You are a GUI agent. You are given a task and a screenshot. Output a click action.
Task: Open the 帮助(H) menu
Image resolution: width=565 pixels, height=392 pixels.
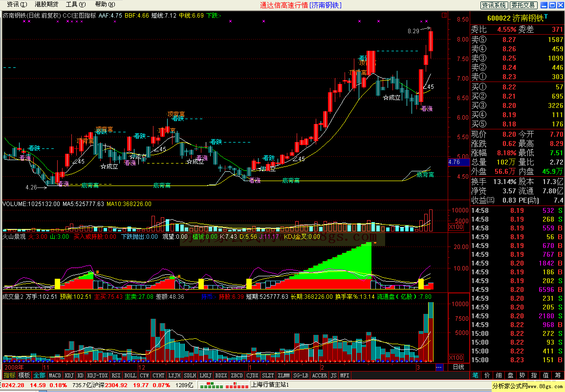coord(105,4)
